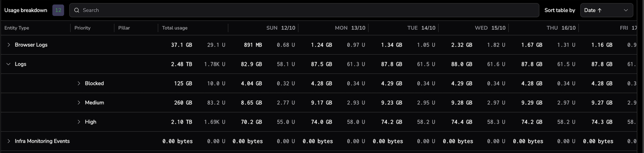The image size is (644, 153).
Task: Click the Browser Logs 37.1 GB total
Action: [181, 45]
